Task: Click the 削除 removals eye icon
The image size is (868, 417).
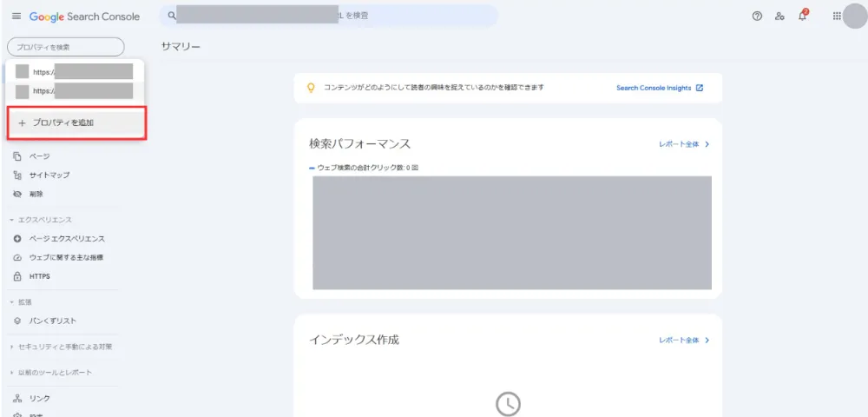Action: [17, 194]
